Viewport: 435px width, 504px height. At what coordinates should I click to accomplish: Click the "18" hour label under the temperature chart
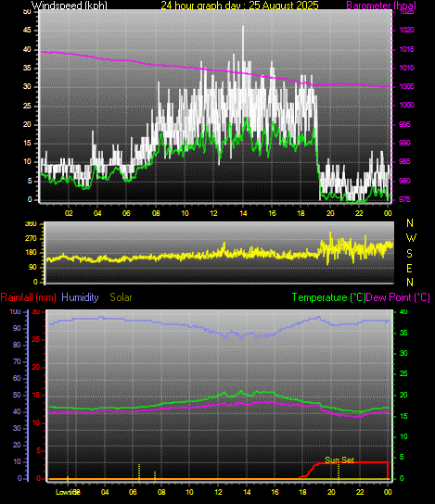click(302, 492)
